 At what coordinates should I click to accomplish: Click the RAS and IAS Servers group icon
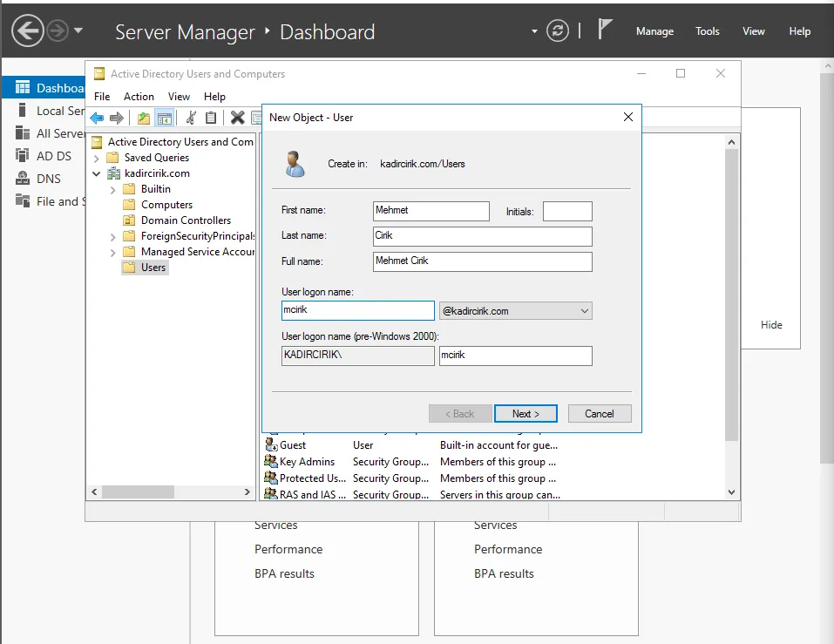[x=271, y=494]
